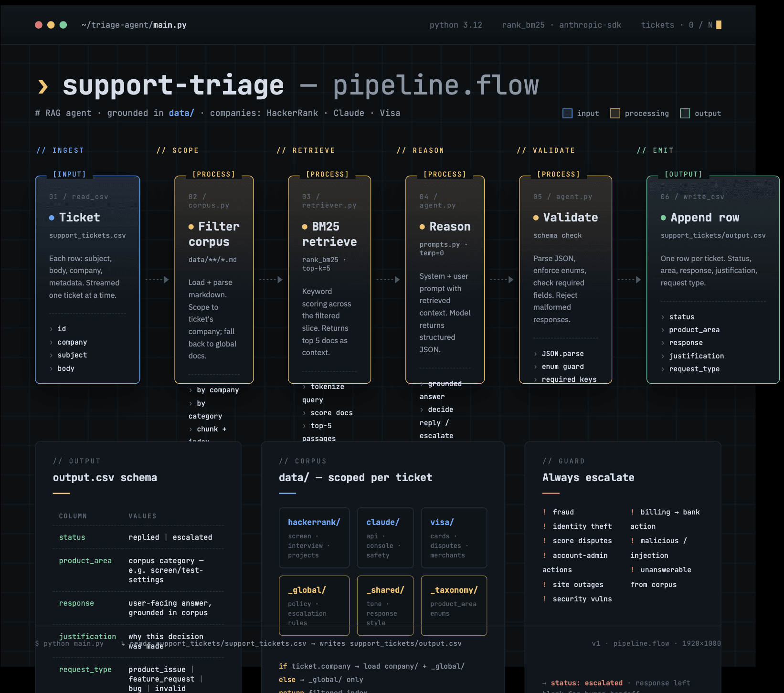Click the warning mark beside score disputes
Image resolution: width=784 pixels, height=693 pixels.
pyautogui.click(x=544, y=541)
